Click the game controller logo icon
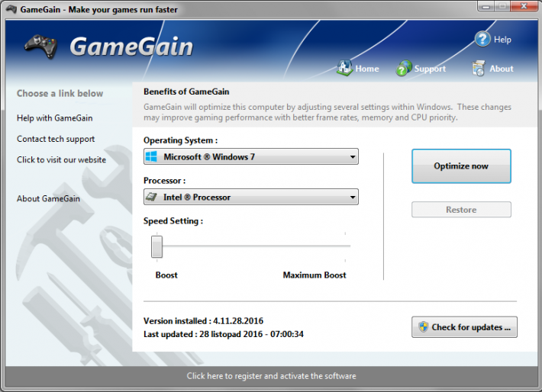Viewport: 542px width, 392px height. pos(41,46)
